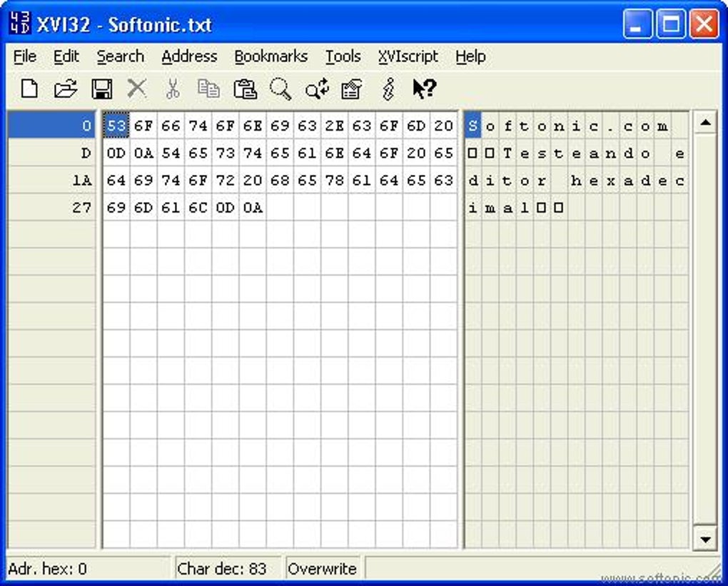Maximize the XVI32 window
This screenshot has height=586, width=728.
click(670, 24)
